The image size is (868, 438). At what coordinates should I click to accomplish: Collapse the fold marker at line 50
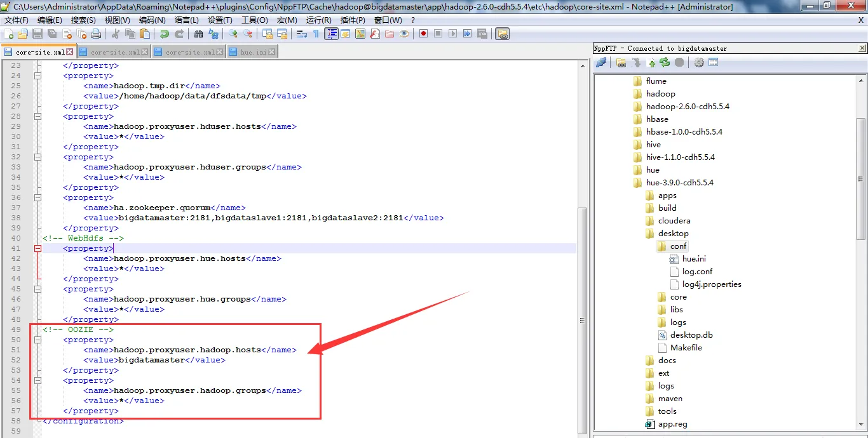(37, 340)
